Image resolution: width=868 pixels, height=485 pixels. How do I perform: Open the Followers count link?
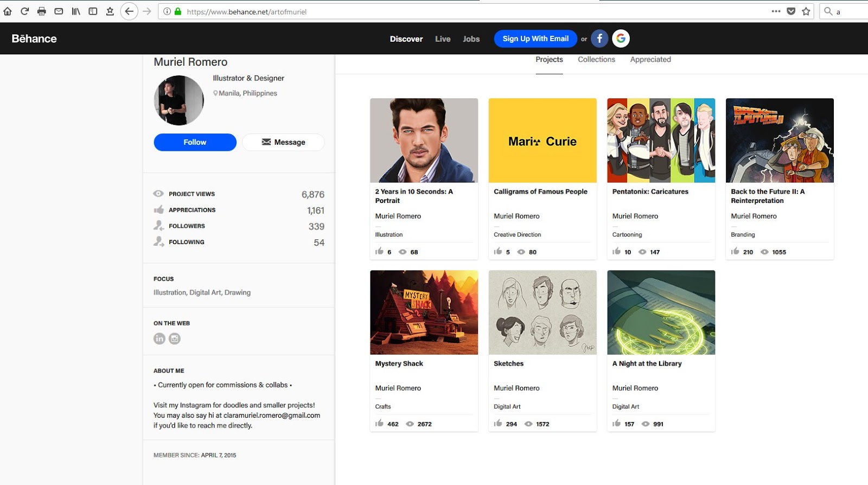pos(316,227)
